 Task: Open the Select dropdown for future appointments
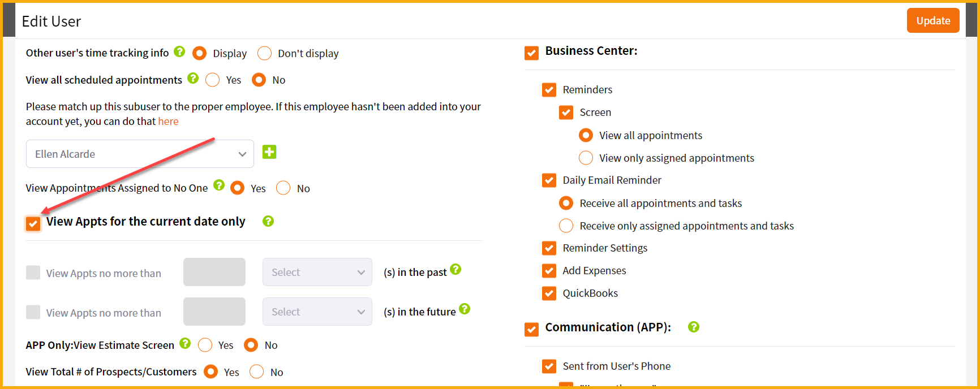coord(317,312)
